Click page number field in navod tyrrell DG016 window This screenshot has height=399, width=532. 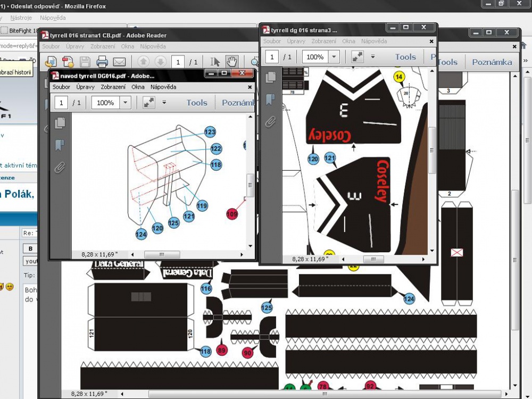[61, 103]
